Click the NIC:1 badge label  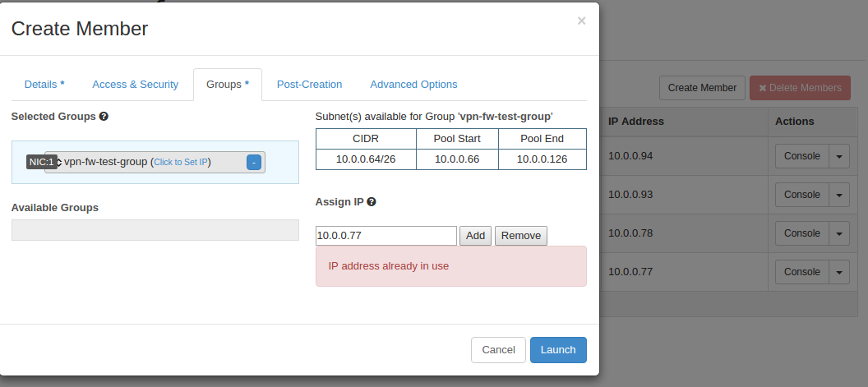coord(42,162)
